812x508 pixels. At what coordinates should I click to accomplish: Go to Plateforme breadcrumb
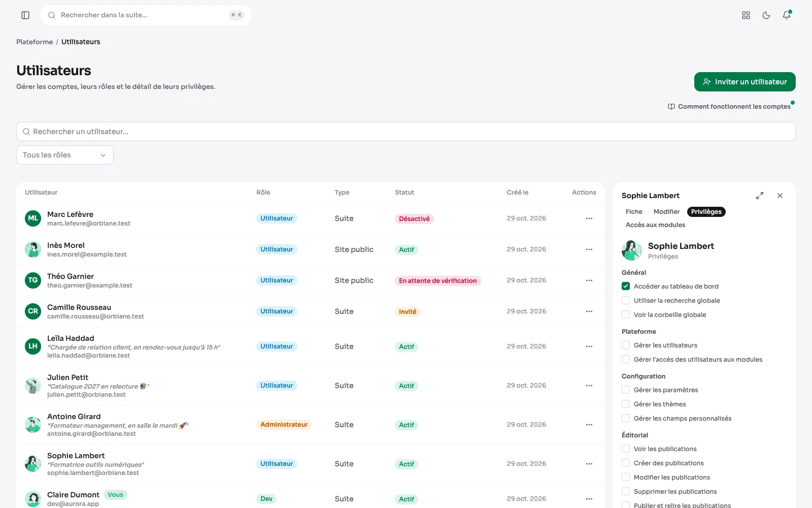click(35, 42)
